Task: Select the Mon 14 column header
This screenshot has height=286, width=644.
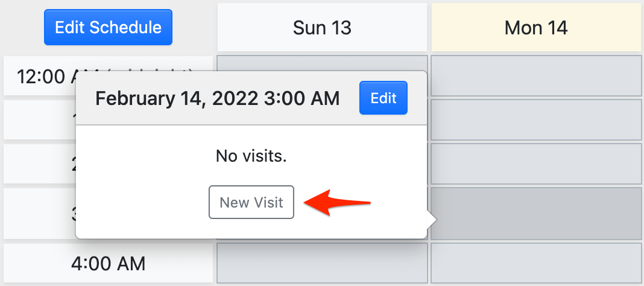Action: click(x=536, y=27)
